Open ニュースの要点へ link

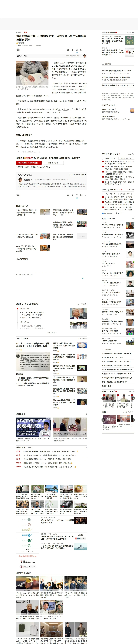click(82, 304)
